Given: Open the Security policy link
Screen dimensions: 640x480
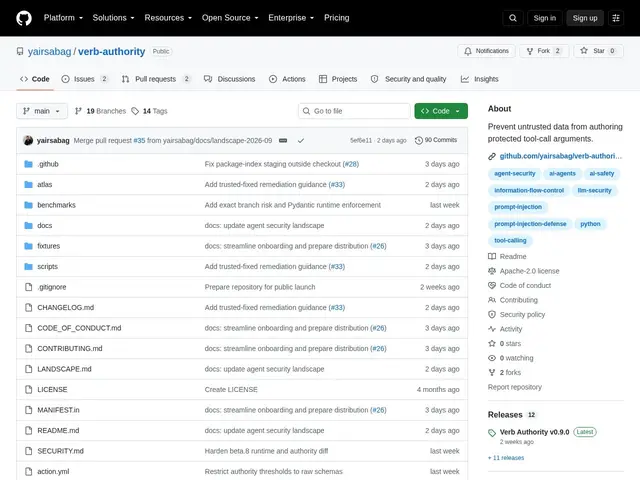Looking at the screenshot, I should [517, 314].
